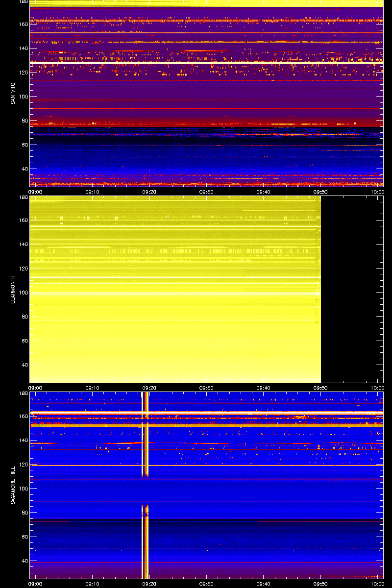Choose 09:00 time label under Sagamore Hill panel
Image resolution: width=392 pixels, height=588 pixels.
[36, 584]
